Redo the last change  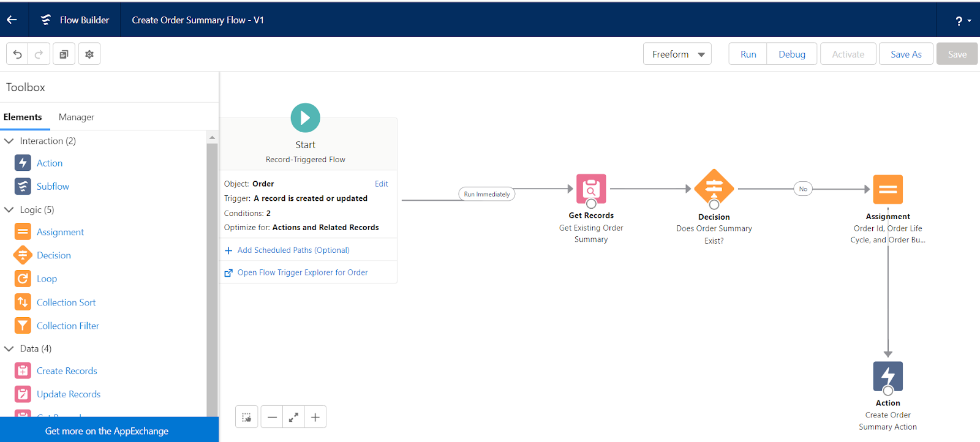tap(39, 54)
